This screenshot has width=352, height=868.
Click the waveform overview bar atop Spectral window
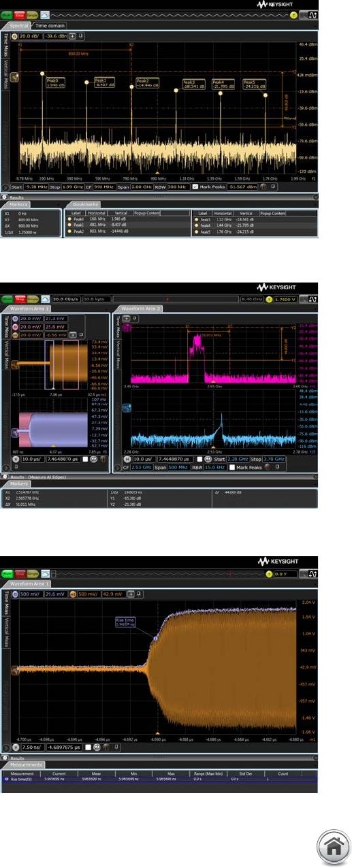(169, 14)
